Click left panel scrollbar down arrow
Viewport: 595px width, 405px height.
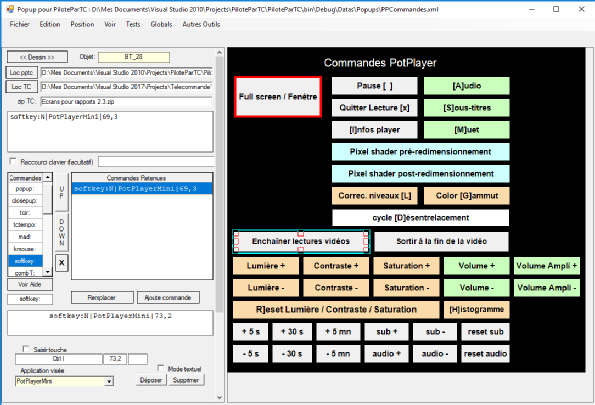pyautogui.click(x=219, y=397)
